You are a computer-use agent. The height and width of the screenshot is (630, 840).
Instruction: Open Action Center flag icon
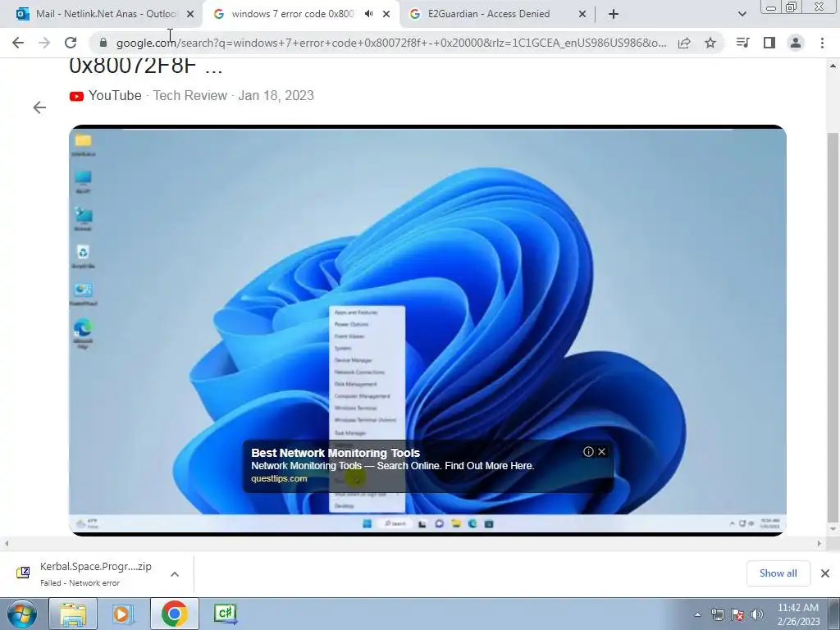(737, 615)
